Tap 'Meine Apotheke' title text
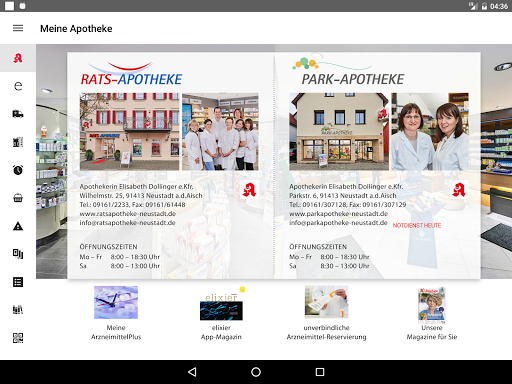This screenshot has height=384, width=512. (76, 29)
